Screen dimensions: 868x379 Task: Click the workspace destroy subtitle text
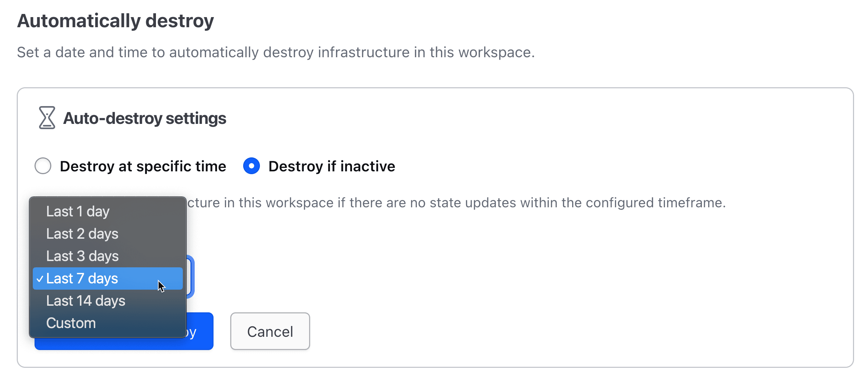[x=276, y=52]
